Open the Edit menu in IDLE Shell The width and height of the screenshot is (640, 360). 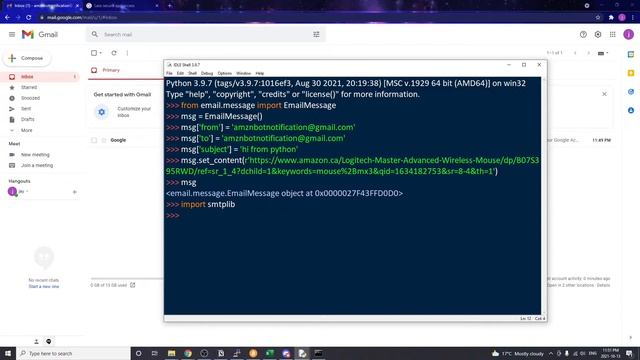180,73
